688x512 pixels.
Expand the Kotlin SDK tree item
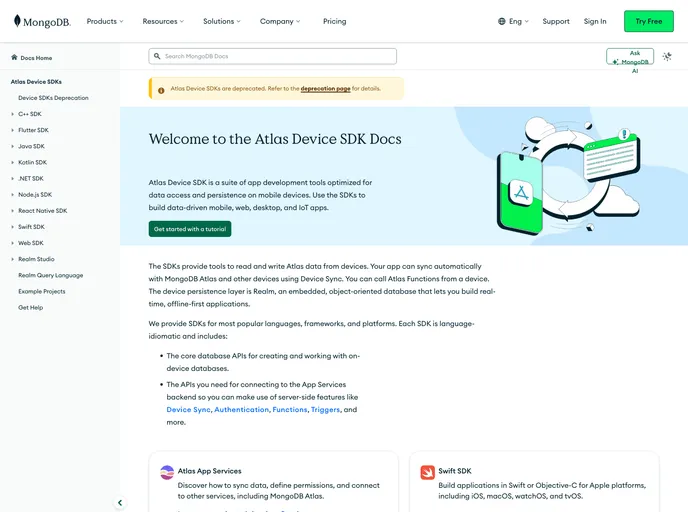click(12, 162)
